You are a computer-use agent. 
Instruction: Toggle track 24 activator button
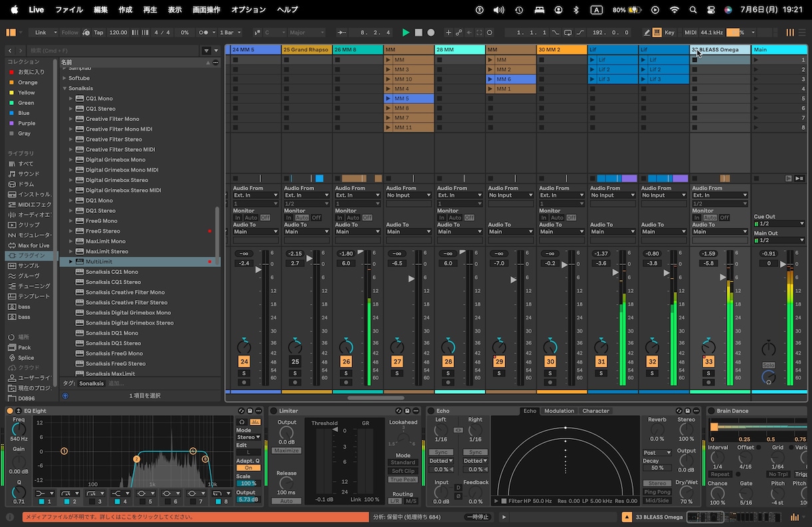[x=244, y=362]
